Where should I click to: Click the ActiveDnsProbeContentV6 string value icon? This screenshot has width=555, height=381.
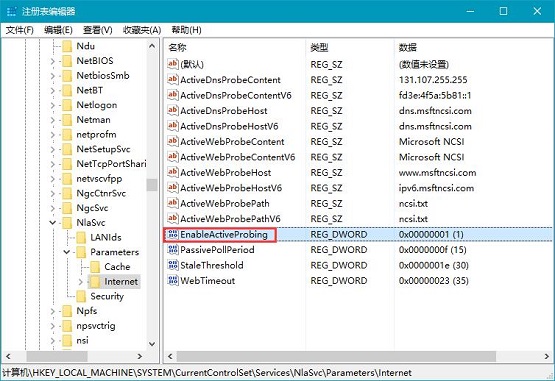[172, 95]
